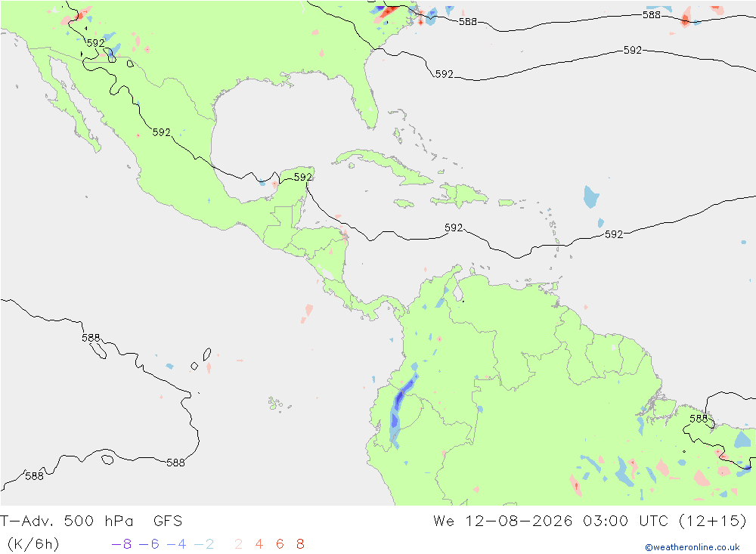The width and height of the screenshot is (756, 554).
Task: Click the forecast date 'We 12-08-2026 03:00 UTC (12+15)'
Action: tap(590, 522)
